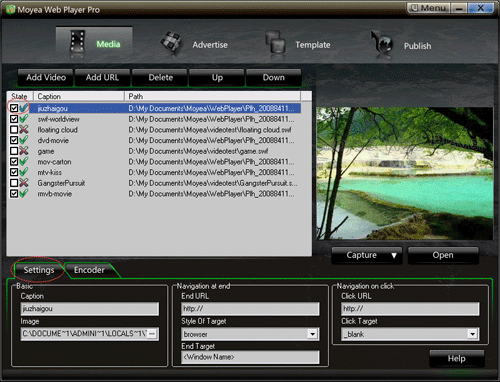500x382 pixels.
Task: Expand the Style Of Target dropdown
Action: click(312, 334)
